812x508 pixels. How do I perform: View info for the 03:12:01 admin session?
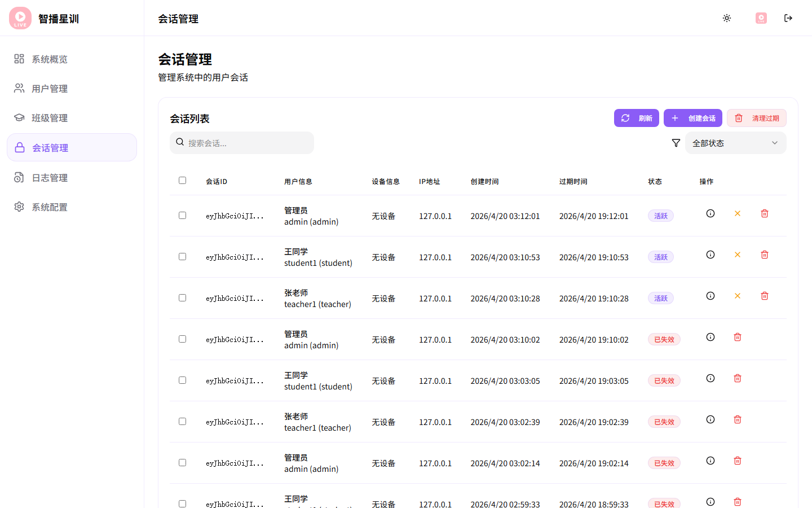point(710,213)
